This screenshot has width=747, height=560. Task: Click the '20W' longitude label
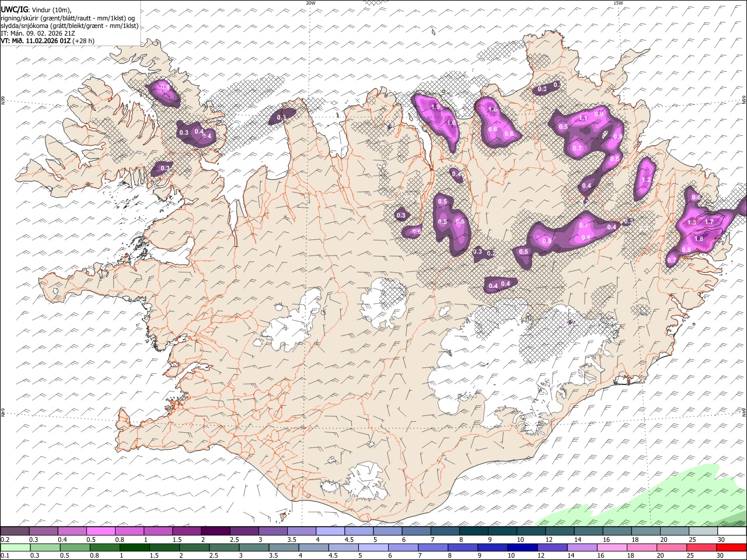point(310,3)
